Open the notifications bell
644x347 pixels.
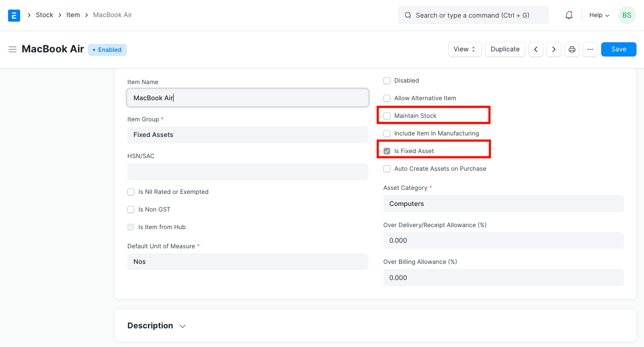[x=569, y=15]
